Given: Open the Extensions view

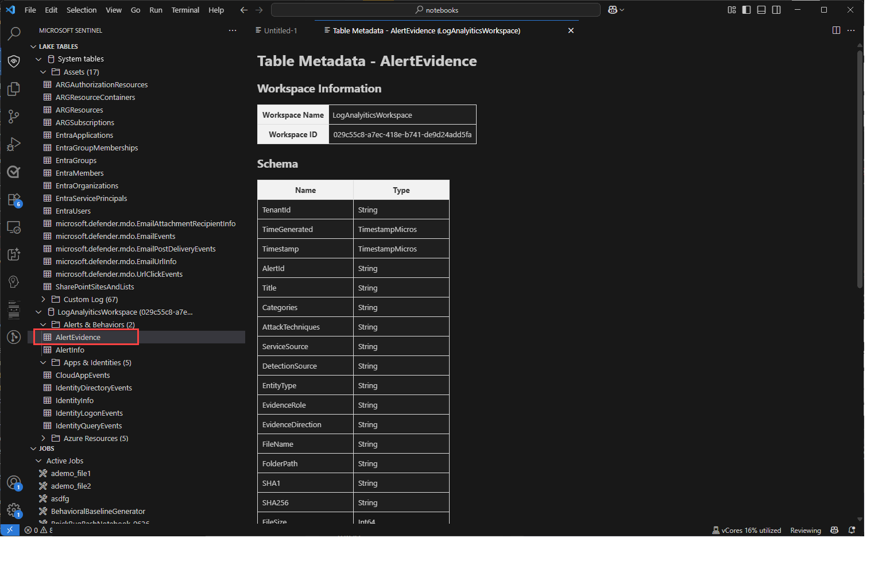Looking at the screenshot, I should (x=14, y=199).
